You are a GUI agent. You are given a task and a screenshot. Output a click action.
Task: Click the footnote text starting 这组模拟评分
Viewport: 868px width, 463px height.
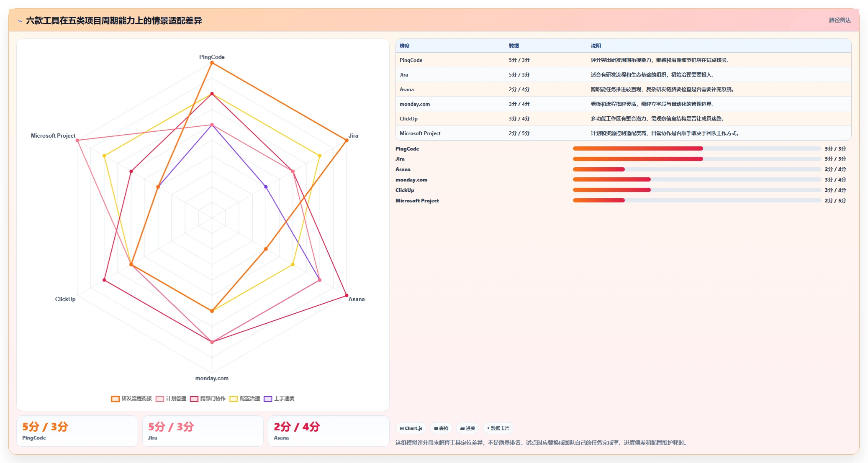pyautogui.click(x=542, y=443)
